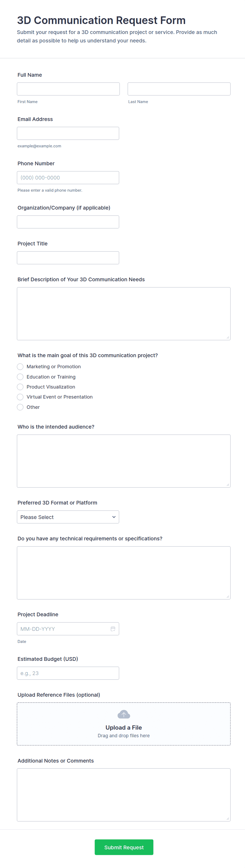Click the intended audience text area
The width and height of the screenshot is (245, 868).
(124, 460)
